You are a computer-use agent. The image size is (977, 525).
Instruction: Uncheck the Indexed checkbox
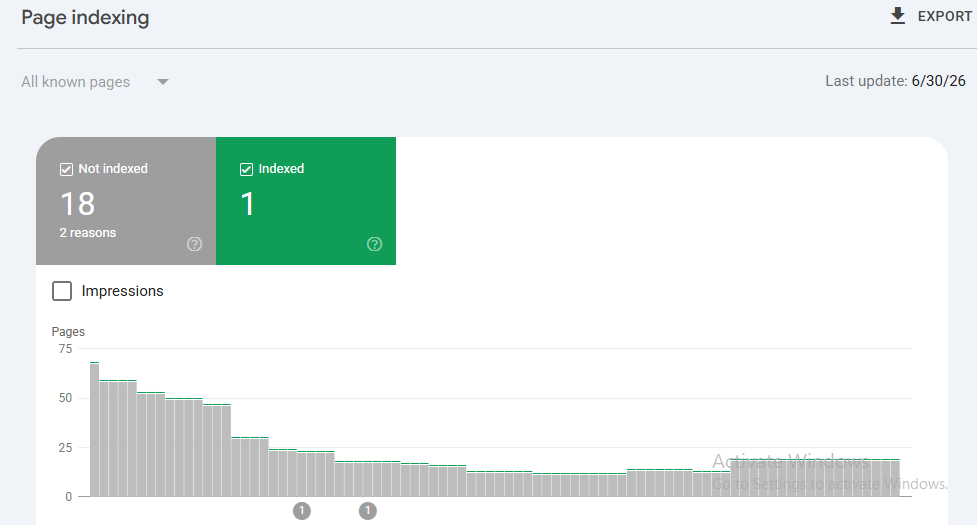(x=246, y=169)
